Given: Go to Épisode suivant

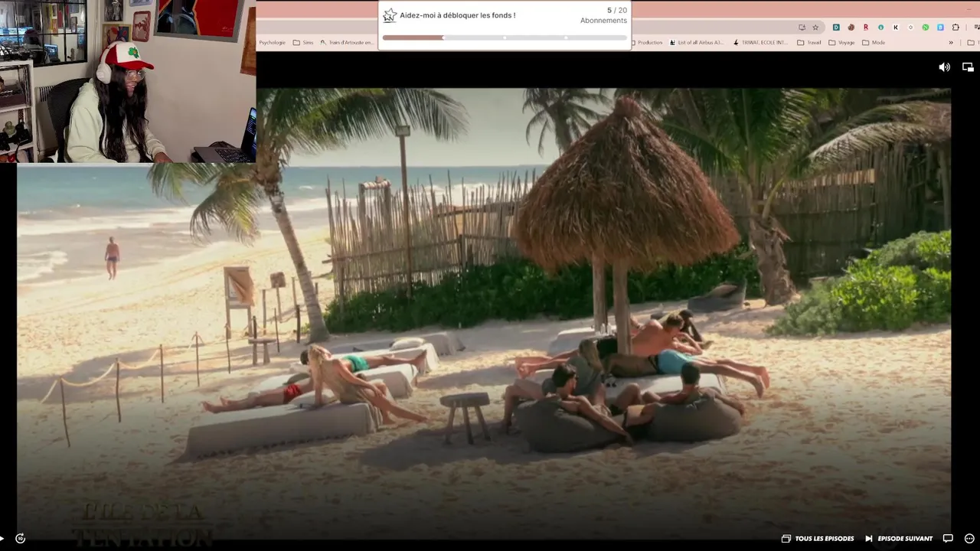Looking at the screenshot, I should point(899,538).
